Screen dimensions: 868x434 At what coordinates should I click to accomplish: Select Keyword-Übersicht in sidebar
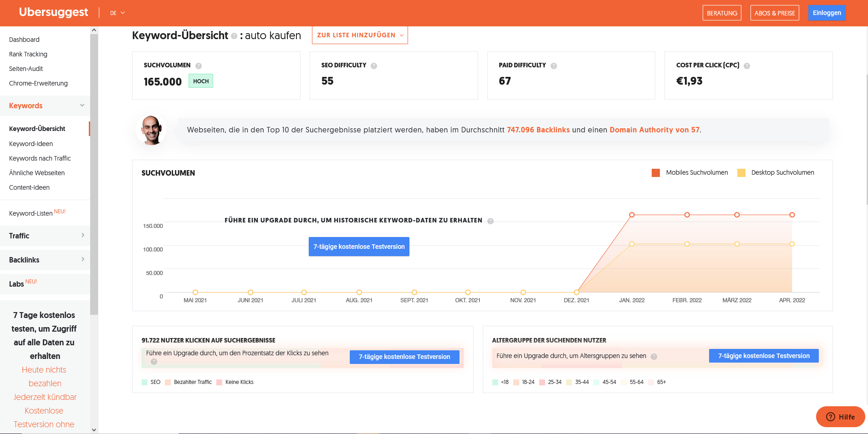pyautogui.click(x=37, y=129)
